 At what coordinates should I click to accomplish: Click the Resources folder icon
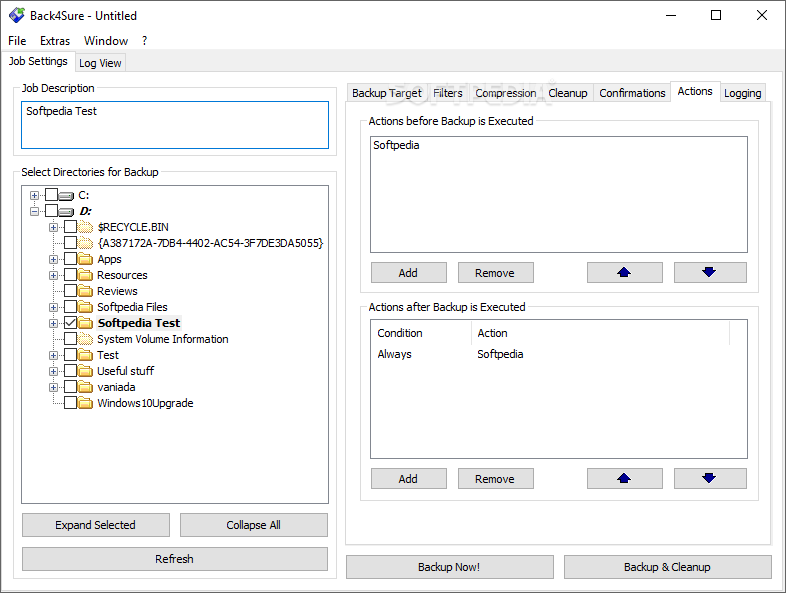pos(86,275)
